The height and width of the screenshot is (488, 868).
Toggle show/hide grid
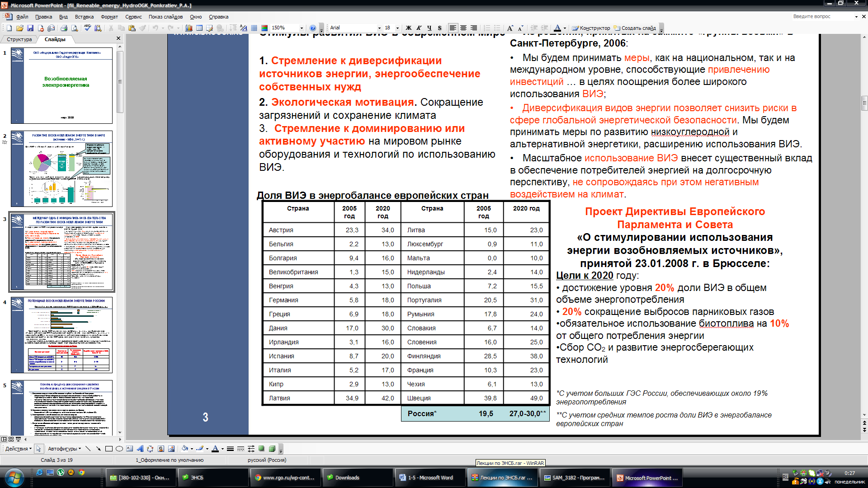tap(254, 28)
